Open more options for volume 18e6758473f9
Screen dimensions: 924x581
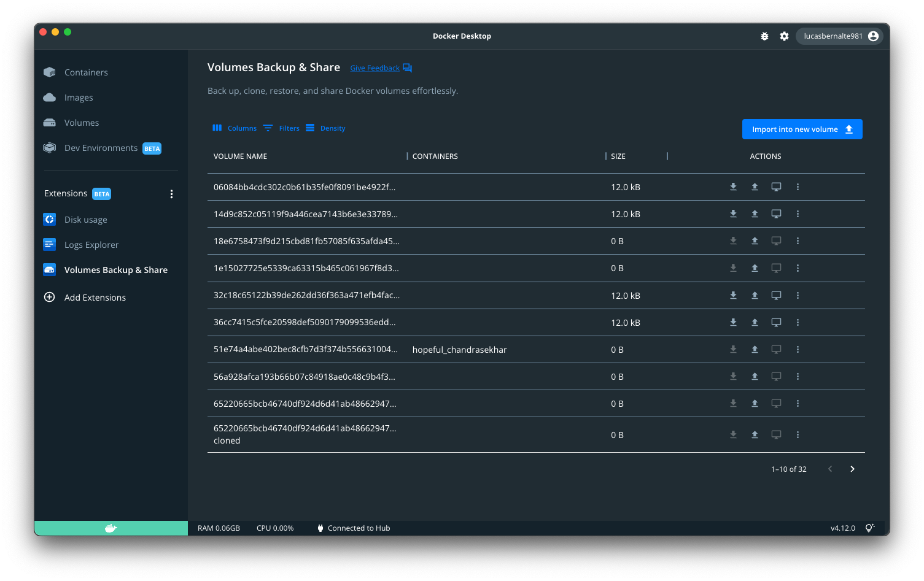(x=798, y=241)
